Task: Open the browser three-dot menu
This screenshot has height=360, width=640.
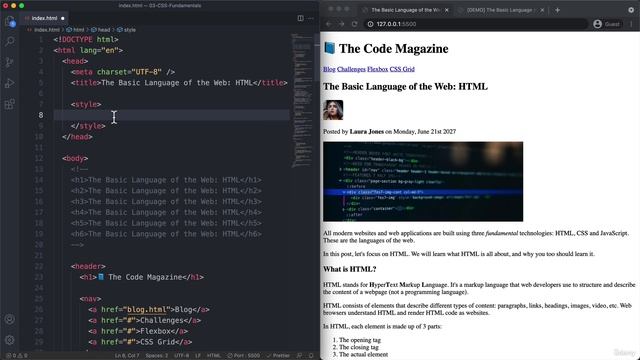Action: click(x=631, y=24)
